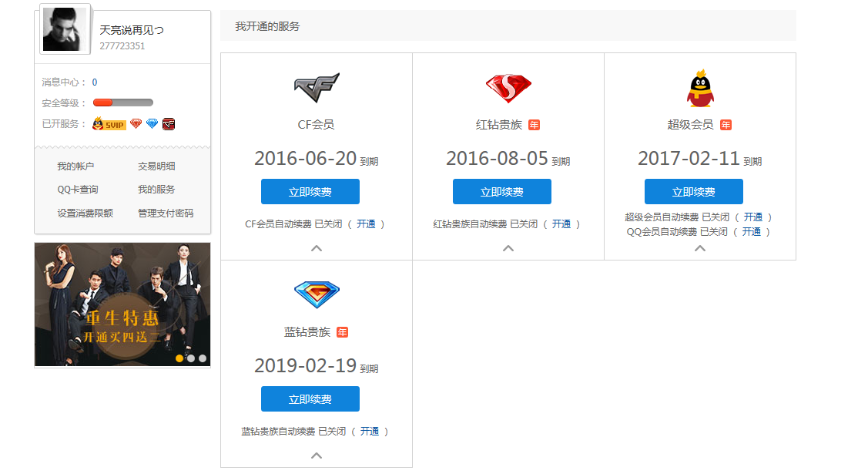
Task: Collapse the 红钻贵族 card chevron
Action: (x=508, y=248)
